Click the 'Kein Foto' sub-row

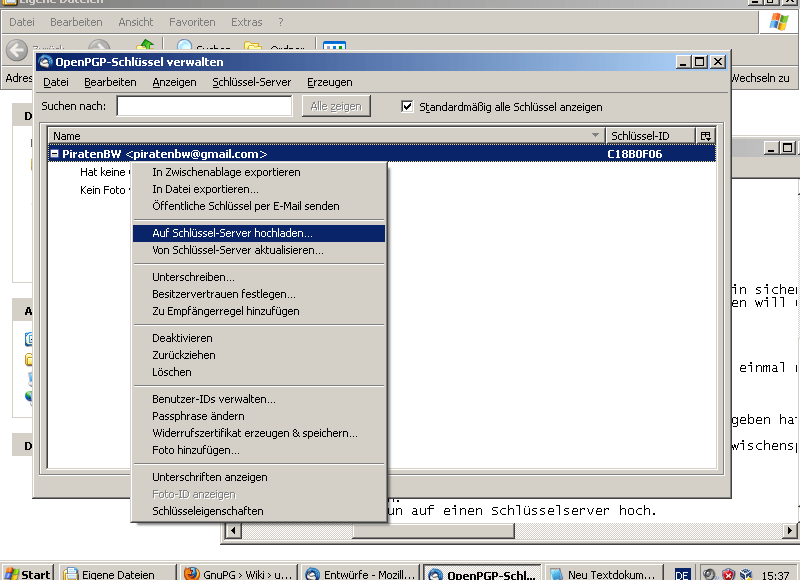(x=105, y=190)
